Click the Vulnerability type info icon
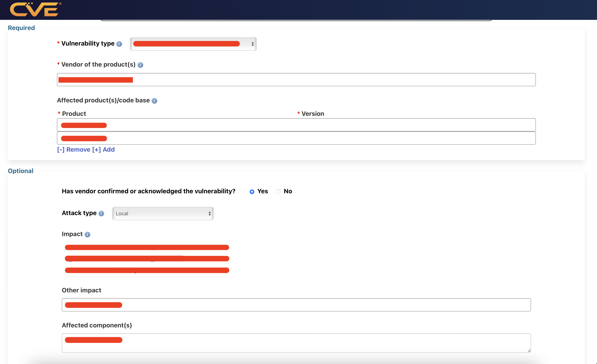 point(119,44)
